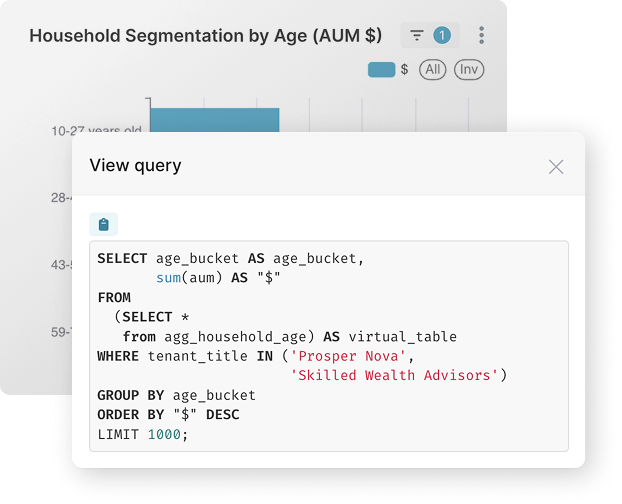Image resolution: width=622 pixels, height=504 pixels.
Task: Click the sum(aum) function in query
Action: 190,278
